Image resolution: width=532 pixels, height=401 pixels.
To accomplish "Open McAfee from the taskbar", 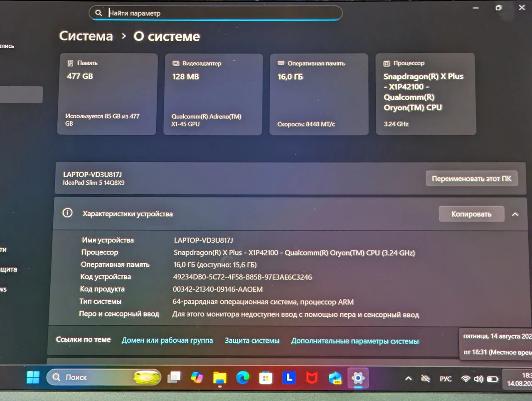I will click(312, 378).
